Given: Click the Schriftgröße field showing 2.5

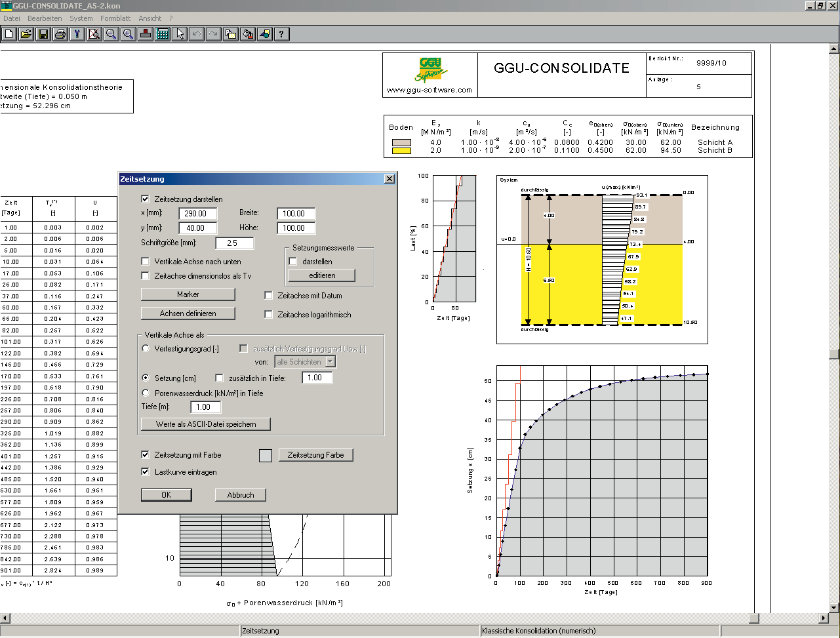Looking at the screenshot, I should [235, 243].
